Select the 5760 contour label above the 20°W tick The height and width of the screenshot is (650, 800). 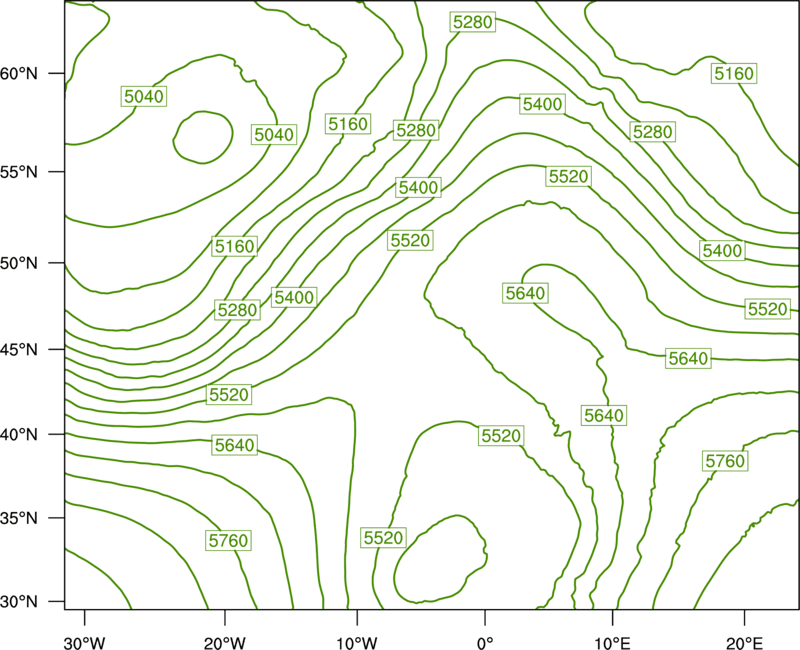coord(229,540)
